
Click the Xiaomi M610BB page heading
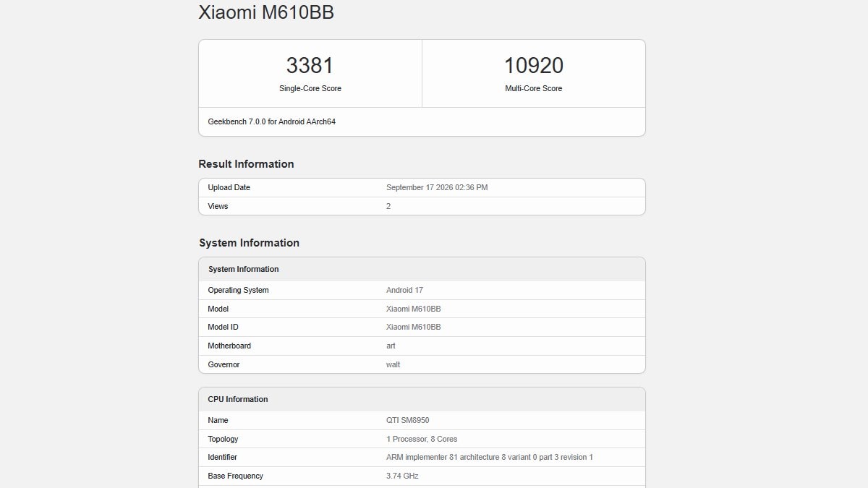tap(266, 12)
